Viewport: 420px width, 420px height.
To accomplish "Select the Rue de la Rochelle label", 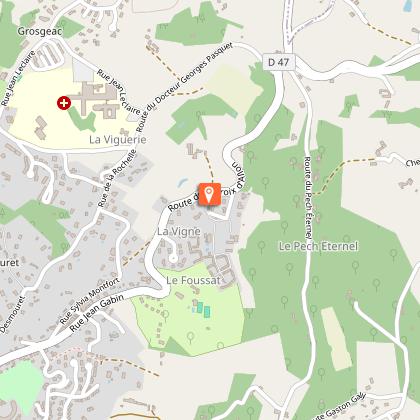I will pyautogui.click(x=117, y=178).
